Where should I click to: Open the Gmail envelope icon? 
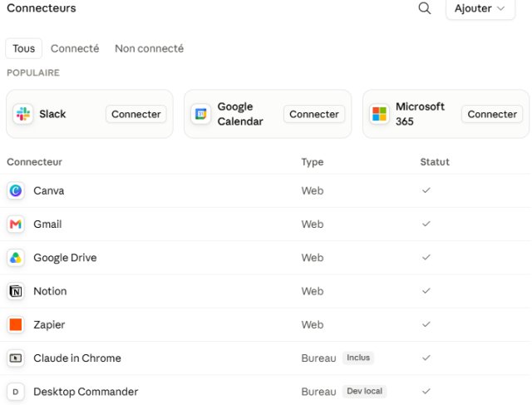coord(16,224)
